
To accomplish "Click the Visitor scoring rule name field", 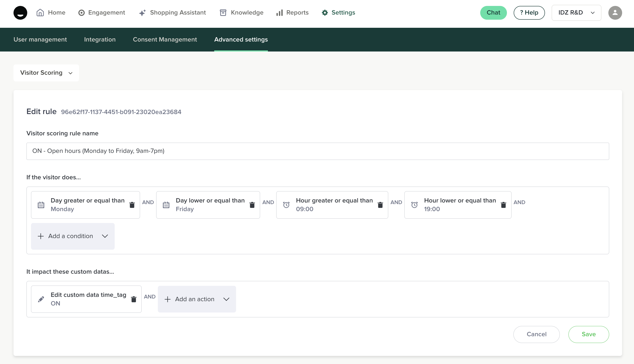I will (x=318, y=151).
